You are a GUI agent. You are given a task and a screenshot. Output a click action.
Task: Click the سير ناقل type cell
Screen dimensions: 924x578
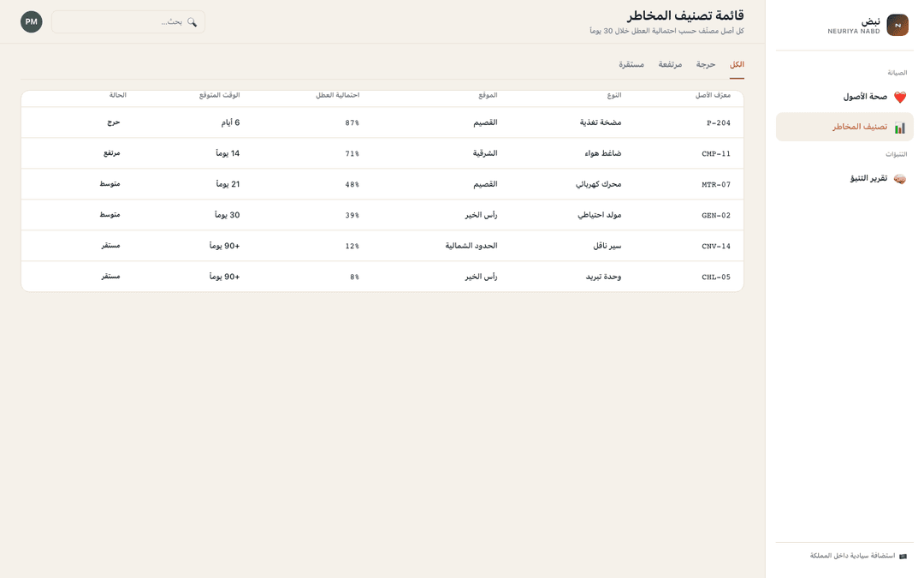point(607,246)
